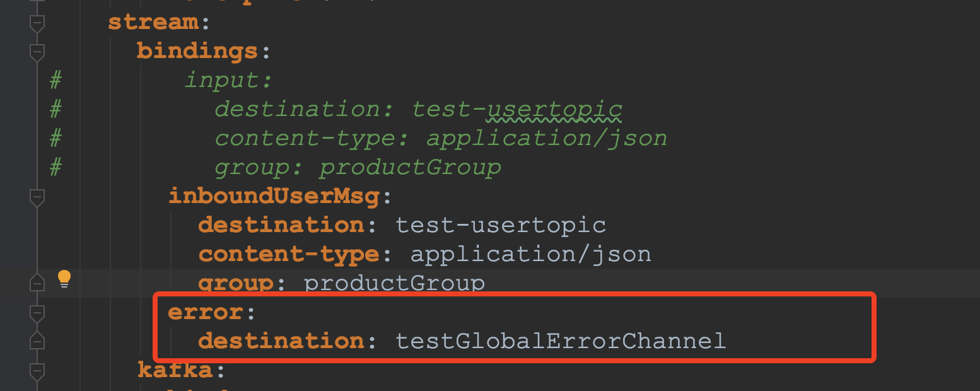Click the bindings key

click(197, 51)
